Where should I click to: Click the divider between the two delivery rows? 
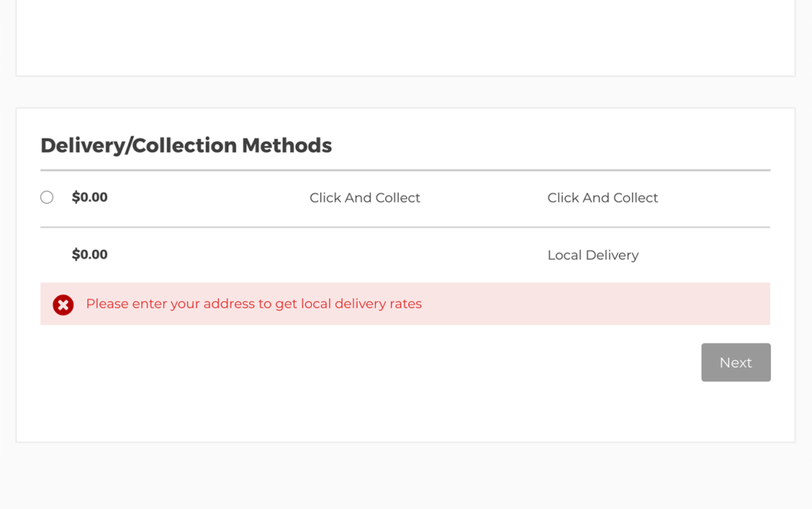(405, 227)
